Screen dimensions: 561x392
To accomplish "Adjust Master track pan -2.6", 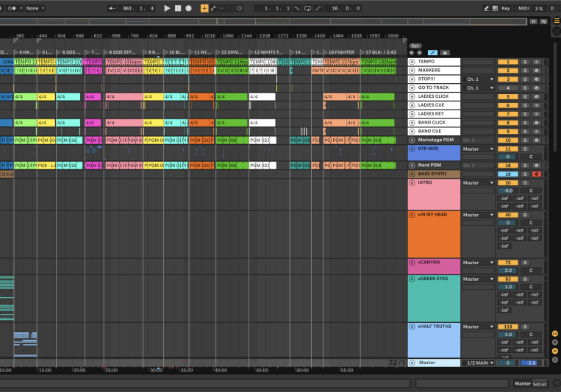I will [x=531, y=363].
